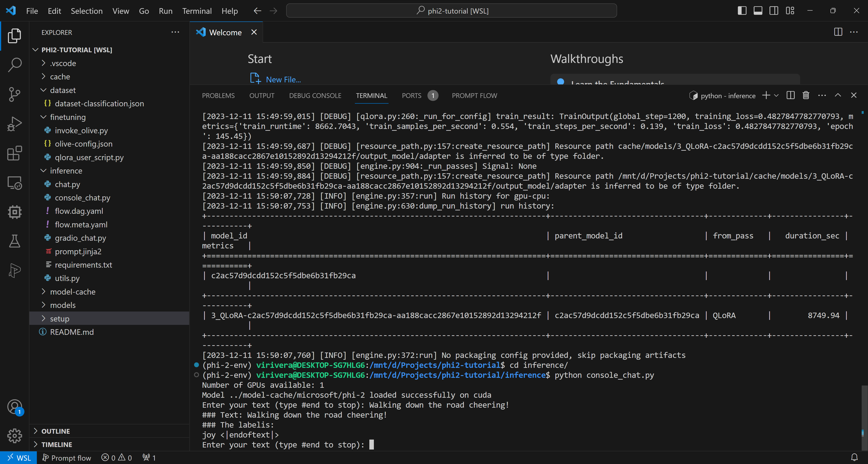
Task: Open the launch profile dropdown next to plus
Action: click(x=776, y=95)
